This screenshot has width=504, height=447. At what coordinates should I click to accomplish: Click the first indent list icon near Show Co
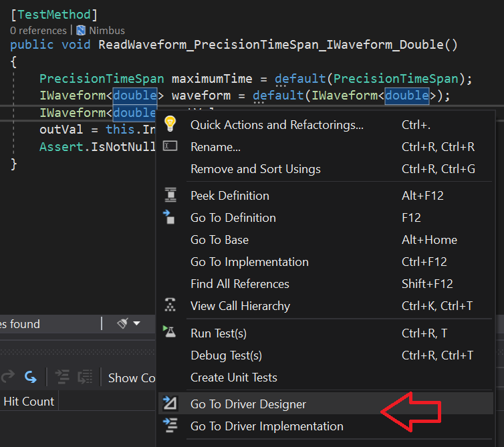[x=62, y=377]
